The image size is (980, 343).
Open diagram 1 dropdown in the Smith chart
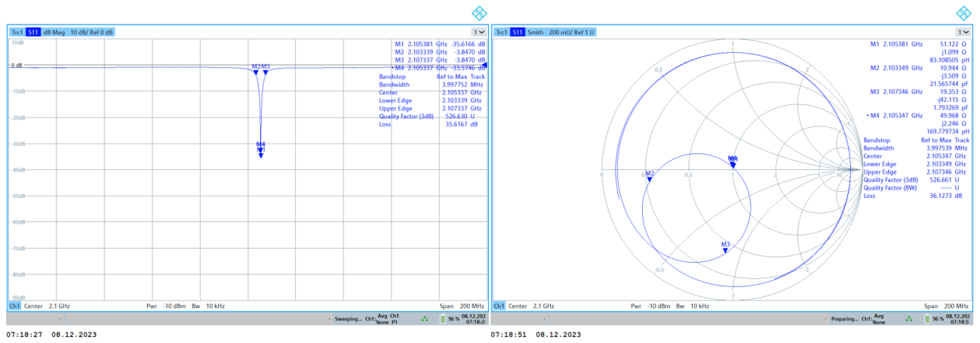click(x=963, y=32)
